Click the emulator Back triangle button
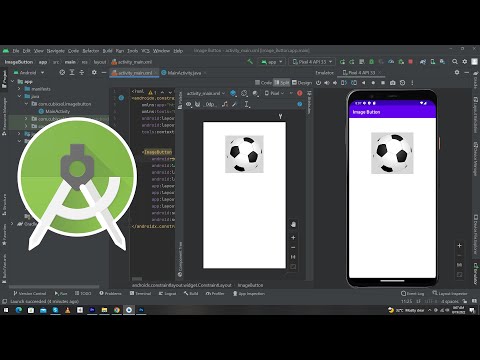 tap(364, 83)
